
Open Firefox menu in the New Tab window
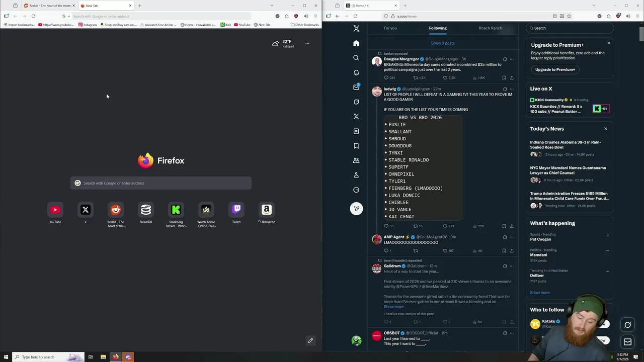point(315,16)
